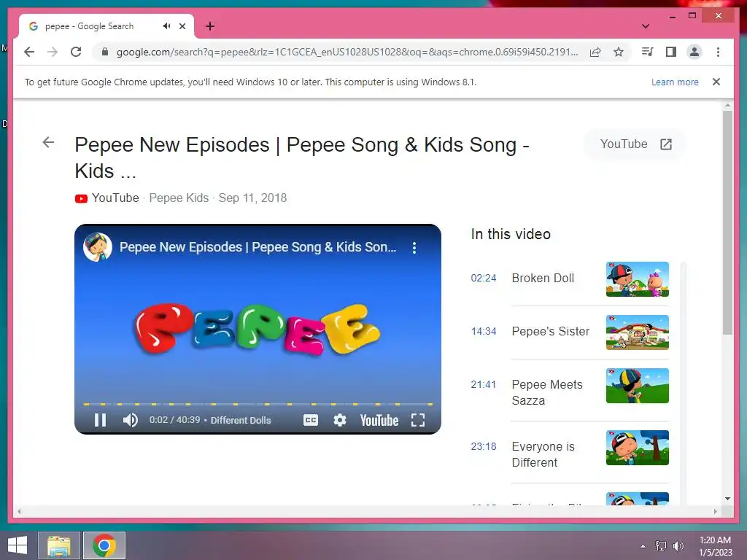The height and width of the screenshot is (560, 747).
Task: Mute tab via speaker icon on tab
Action: (x=166, y=26)
